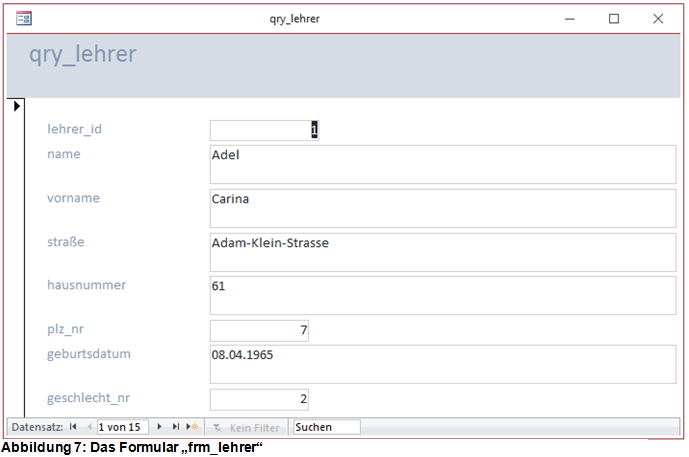Screen dimensions: 689x457
Task: Click into the name field containing Adel
Action: click(x=442, y=164)
